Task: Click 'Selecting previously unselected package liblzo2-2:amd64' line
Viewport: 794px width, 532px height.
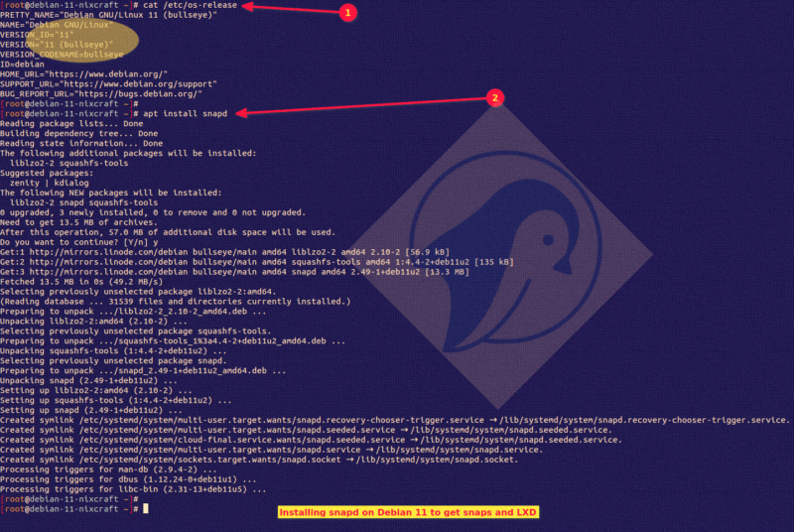Action: coord(138,292)
